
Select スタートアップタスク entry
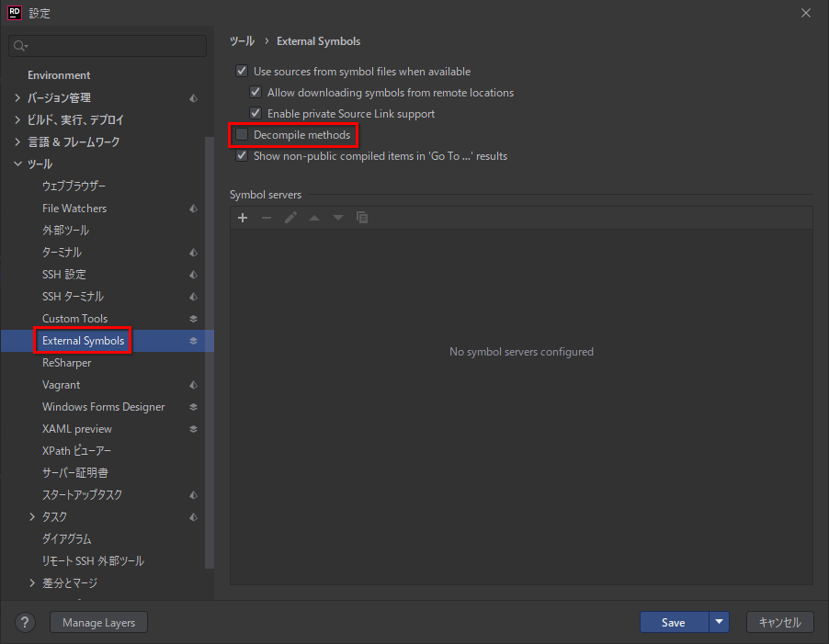pyautogui.click(x=82, y=495)
